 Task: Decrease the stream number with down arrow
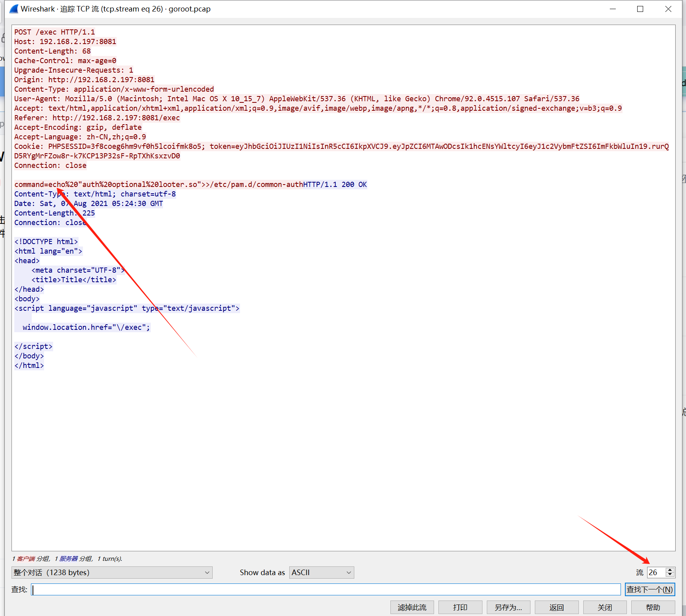click(x=670, y=575)
